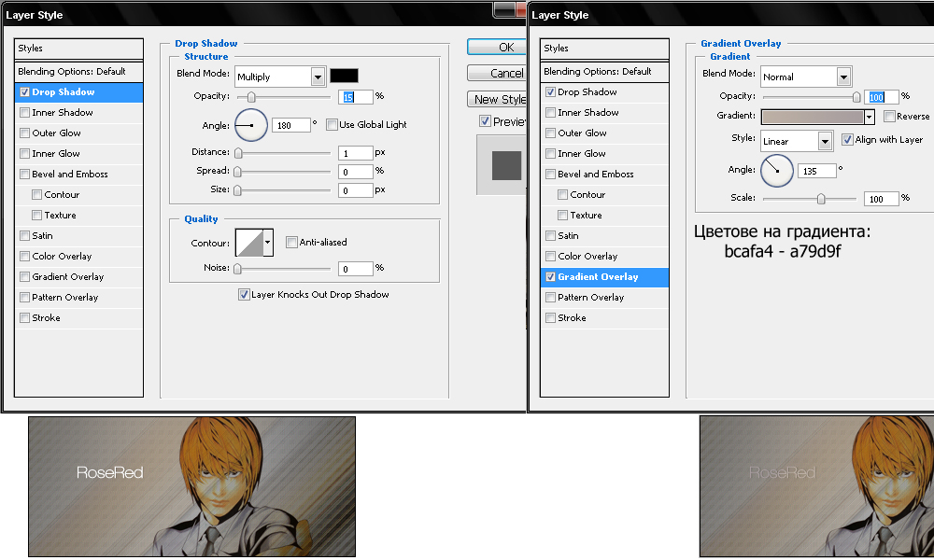This screenshot has width=934, height=560.
Task: Click the Gradient Overlay angle dial
Action: coord(777,170)
